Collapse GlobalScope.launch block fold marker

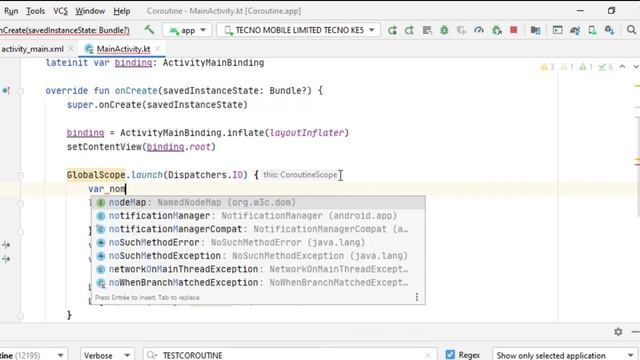tap(20, 175)
